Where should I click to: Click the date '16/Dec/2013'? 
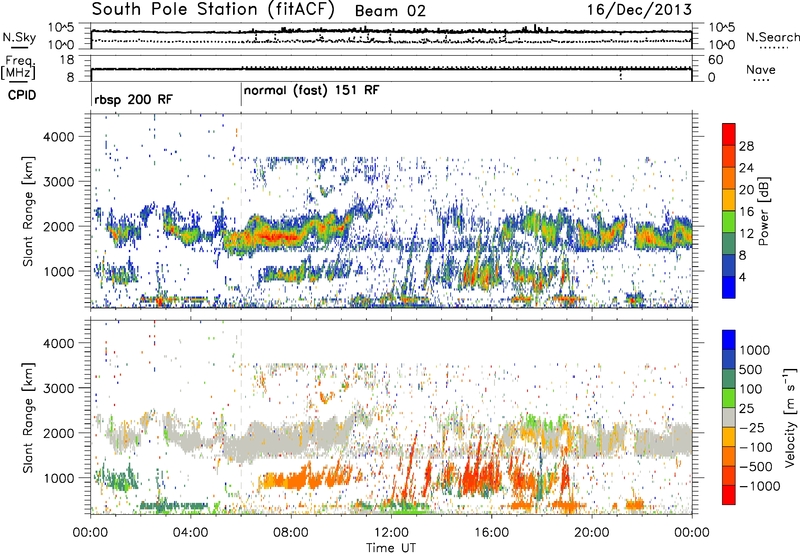(639, 10)
